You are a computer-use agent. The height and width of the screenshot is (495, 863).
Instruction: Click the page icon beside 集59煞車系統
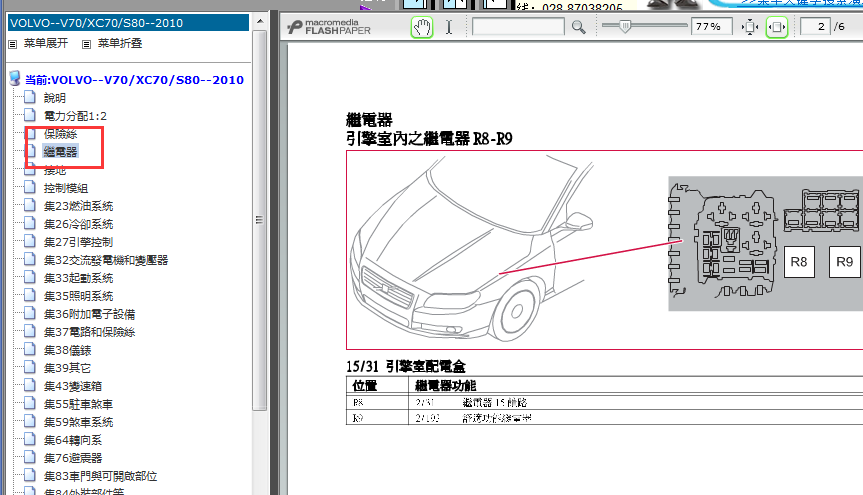30,421
